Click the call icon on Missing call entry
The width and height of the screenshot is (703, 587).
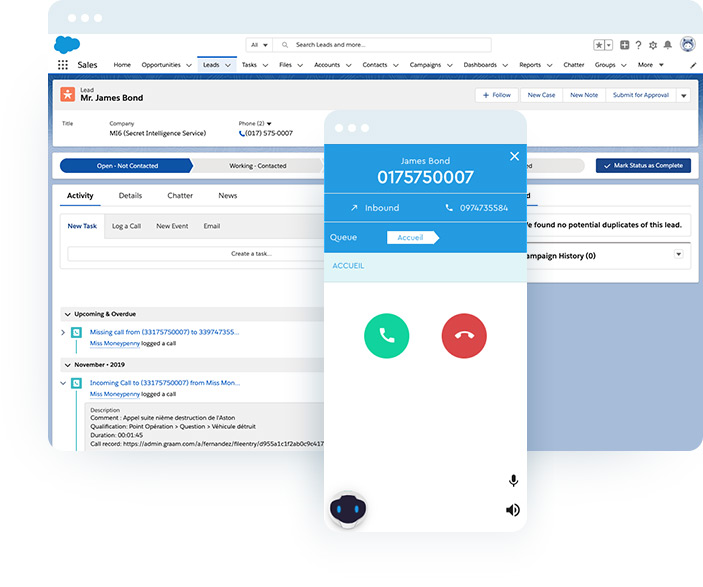77,332
